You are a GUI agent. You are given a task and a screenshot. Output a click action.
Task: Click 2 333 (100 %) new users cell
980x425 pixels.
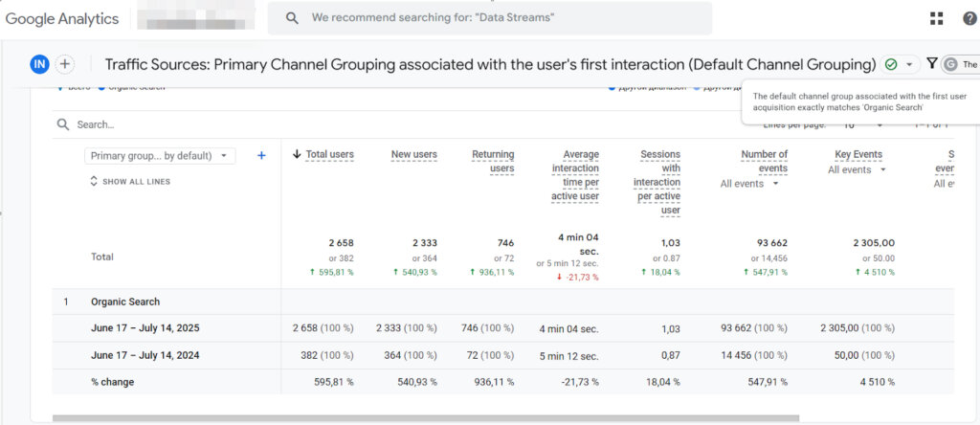407,328
